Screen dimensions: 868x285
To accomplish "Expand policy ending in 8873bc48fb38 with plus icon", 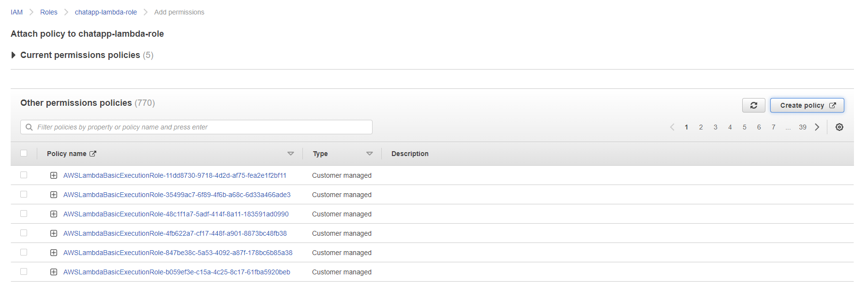I will click(54, 233).
